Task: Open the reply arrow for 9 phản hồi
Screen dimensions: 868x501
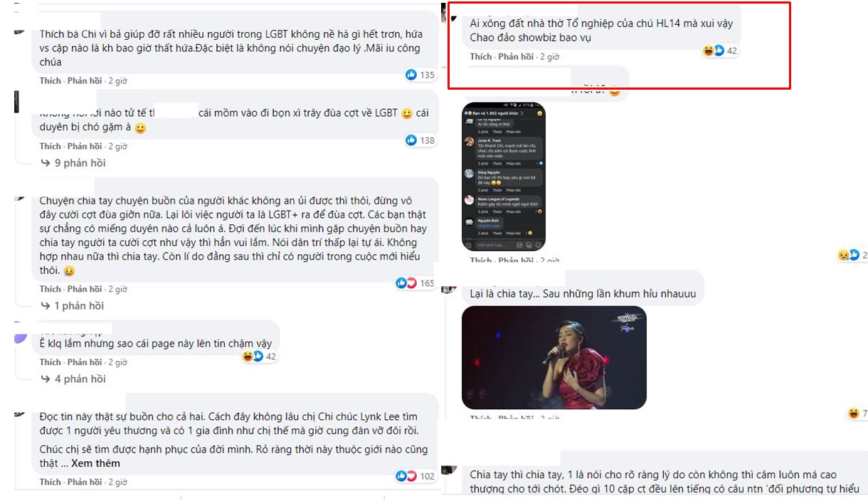Action: pyautogui.click(x=46, y=163)
